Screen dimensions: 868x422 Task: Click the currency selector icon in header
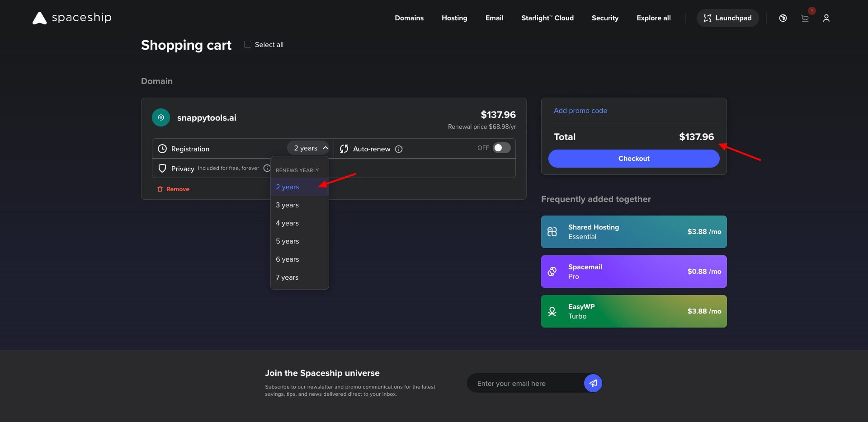(x=783, y=18)
